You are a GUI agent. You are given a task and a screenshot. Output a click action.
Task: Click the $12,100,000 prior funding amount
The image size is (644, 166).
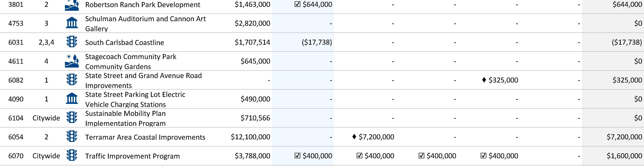[251, 137]
